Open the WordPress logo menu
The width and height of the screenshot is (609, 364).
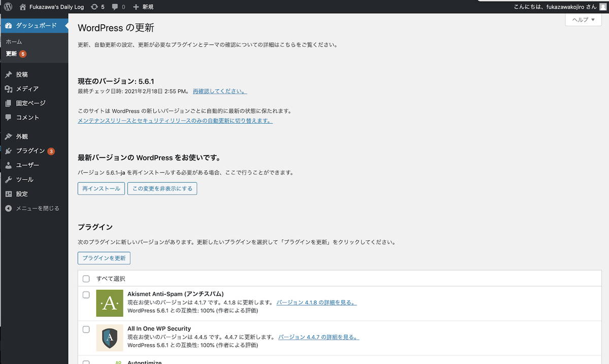coord(8,7)
